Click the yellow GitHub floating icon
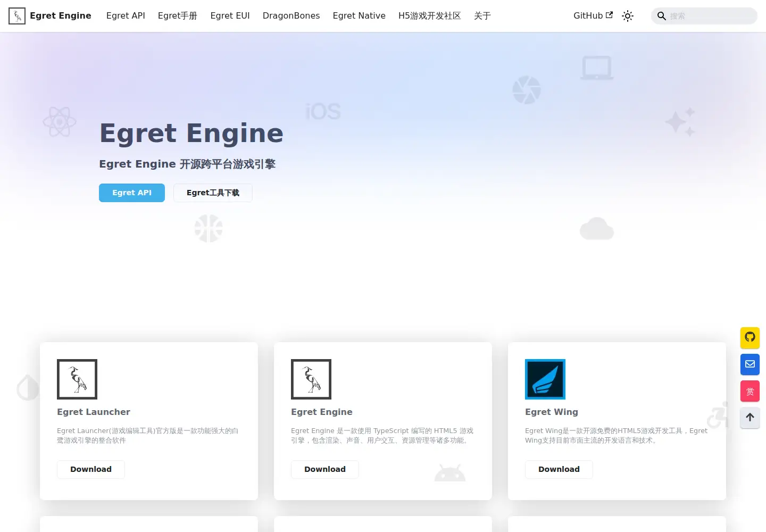This screenshot has height=532, width=766. [x=750, y=337]
